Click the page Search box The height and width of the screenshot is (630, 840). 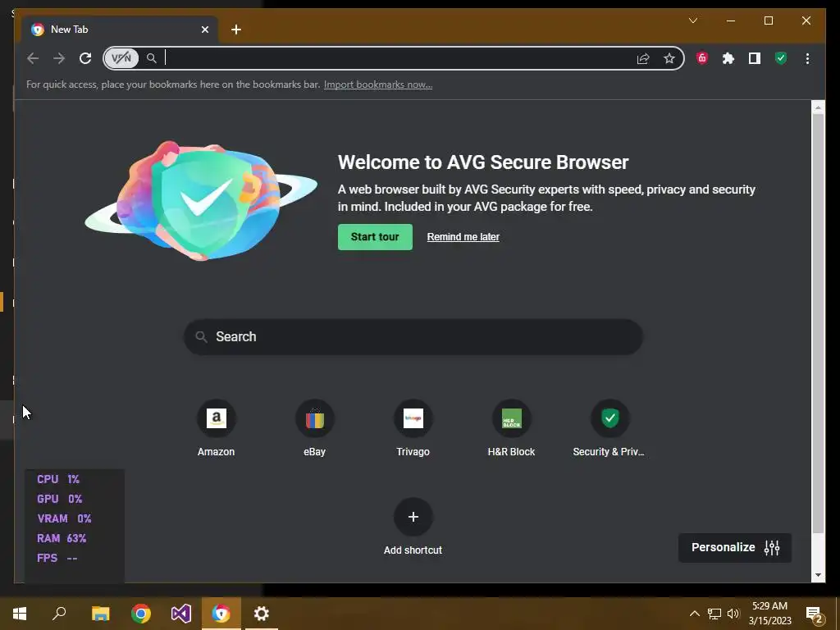pos(413,337)
